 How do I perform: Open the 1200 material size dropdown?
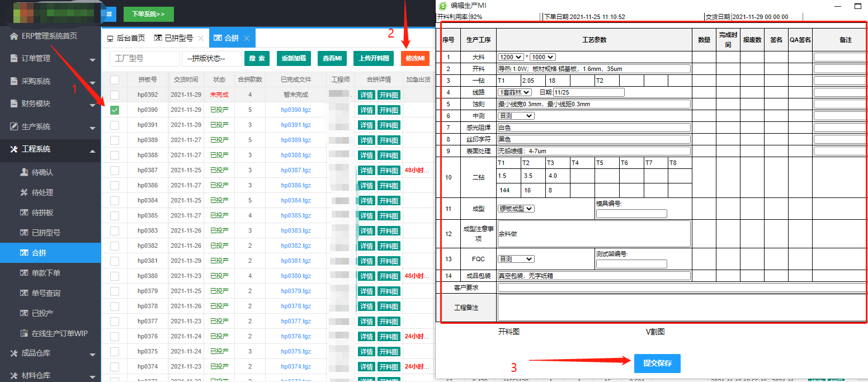coord(511,57)
